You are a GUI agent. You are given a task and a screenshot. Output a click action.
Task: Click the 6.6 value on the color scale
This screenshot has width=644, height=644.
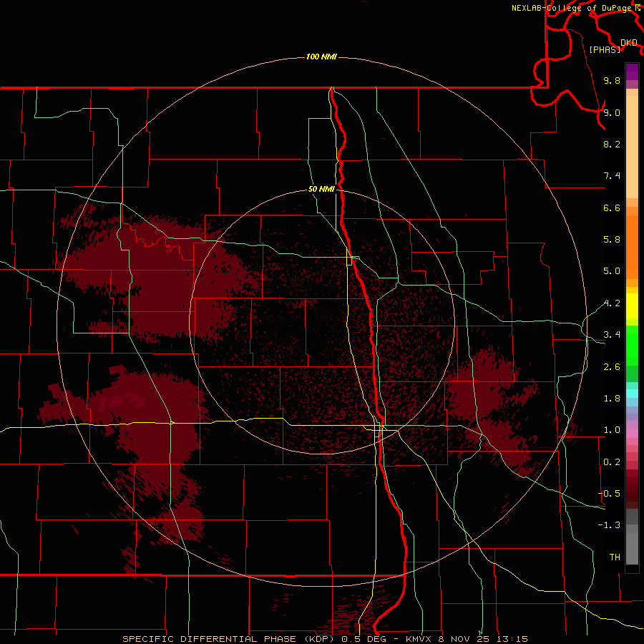(x=612, y=208)
